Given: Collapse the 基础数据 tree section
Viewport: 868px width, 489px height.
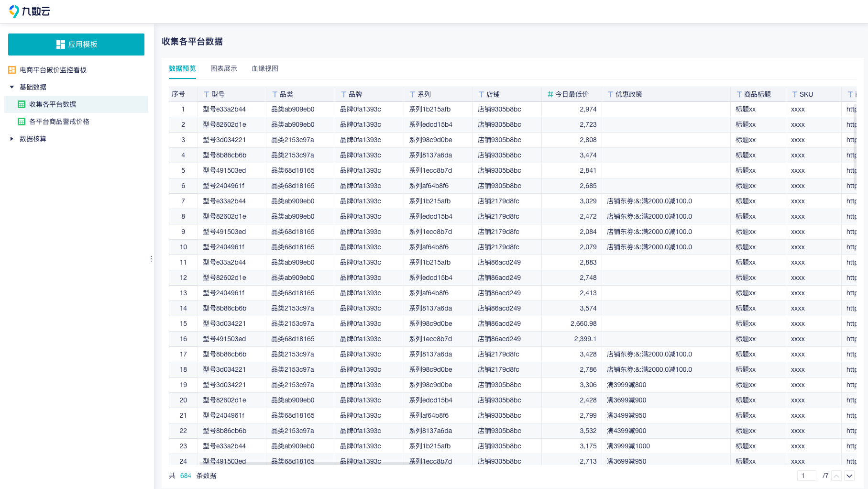Looking at the screenshot, I should pos(11,87).
